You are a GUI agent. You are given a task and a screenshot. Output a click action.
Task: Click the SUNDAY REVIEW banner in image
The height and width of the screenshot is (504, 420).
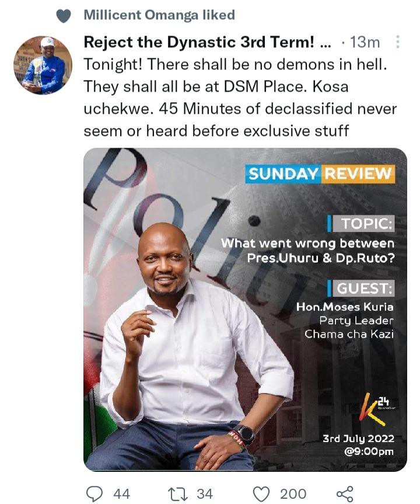click(x=320, y=174)
